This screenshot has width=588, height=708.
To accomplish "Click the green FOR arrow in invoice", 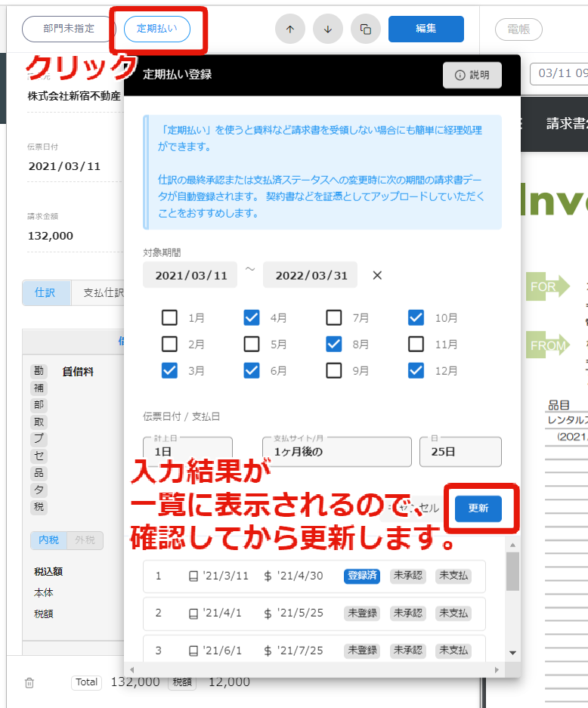I will 548,286.
